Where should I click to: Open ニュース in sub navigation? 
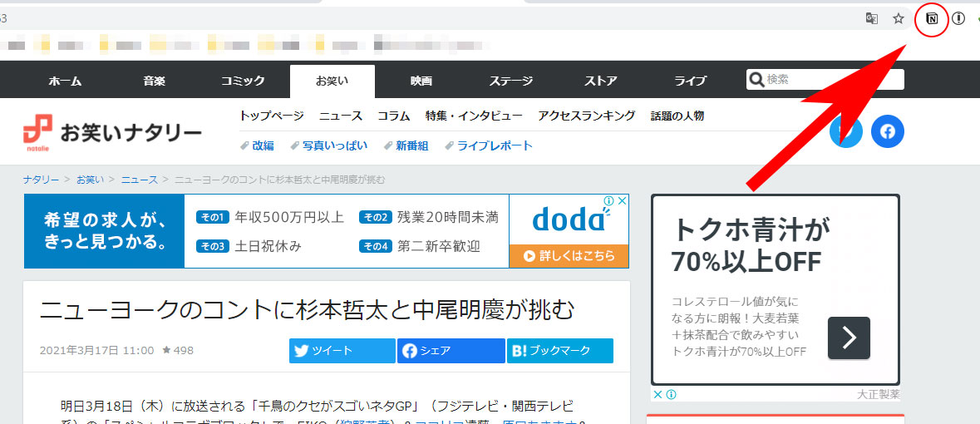[x=341, y=116]
